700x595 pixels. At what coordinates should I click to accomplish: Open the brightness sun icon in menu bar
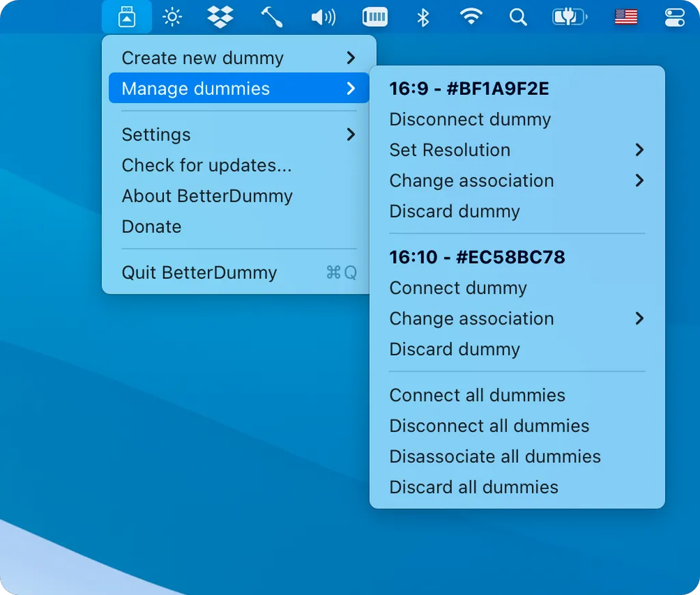(x=172, y=17)
